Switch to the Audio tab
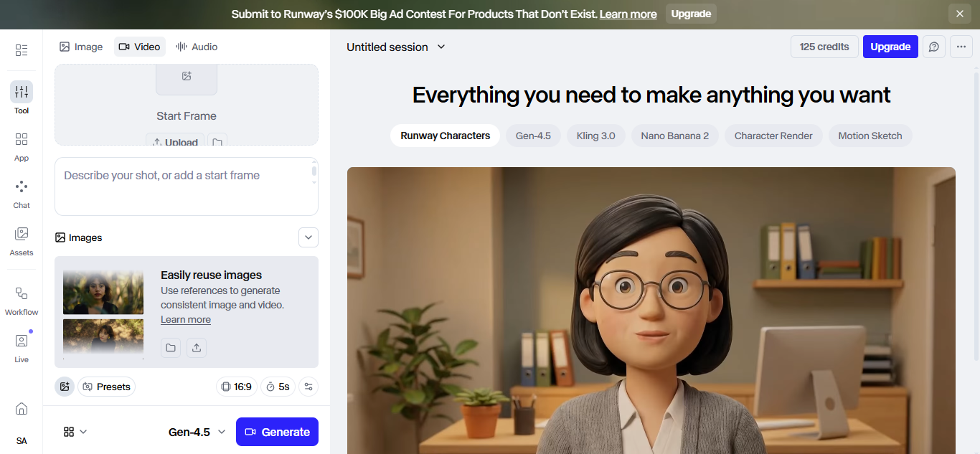The height and width of the screenshot is (454, 980). tap(197, 47)
